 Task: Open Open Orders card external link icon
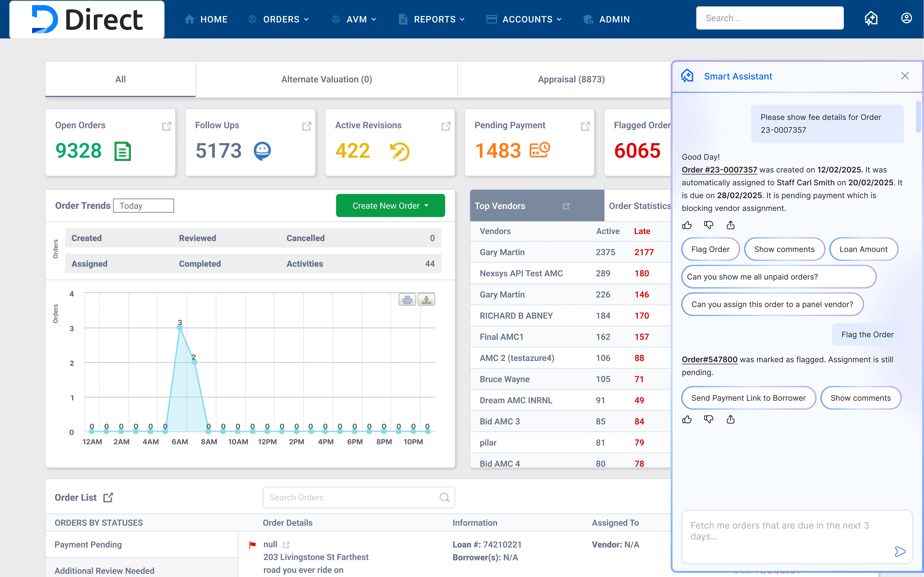166,126
